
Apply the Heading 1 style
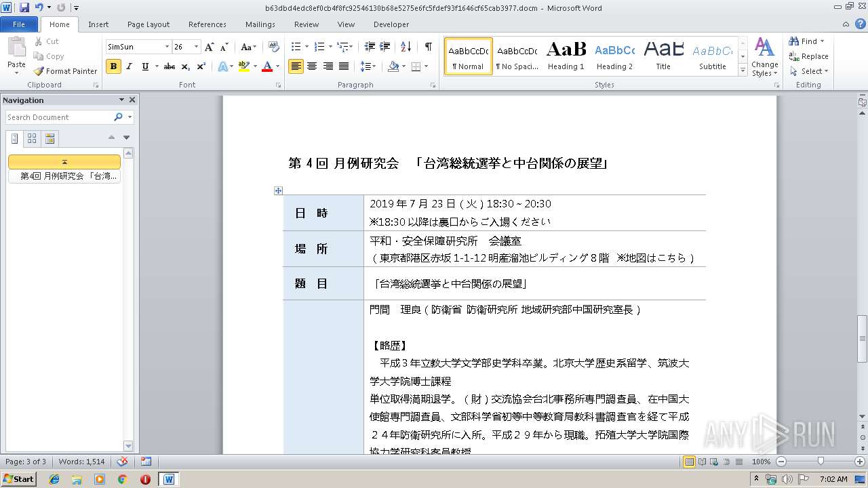pyautogui.click(x=566, y=56)
